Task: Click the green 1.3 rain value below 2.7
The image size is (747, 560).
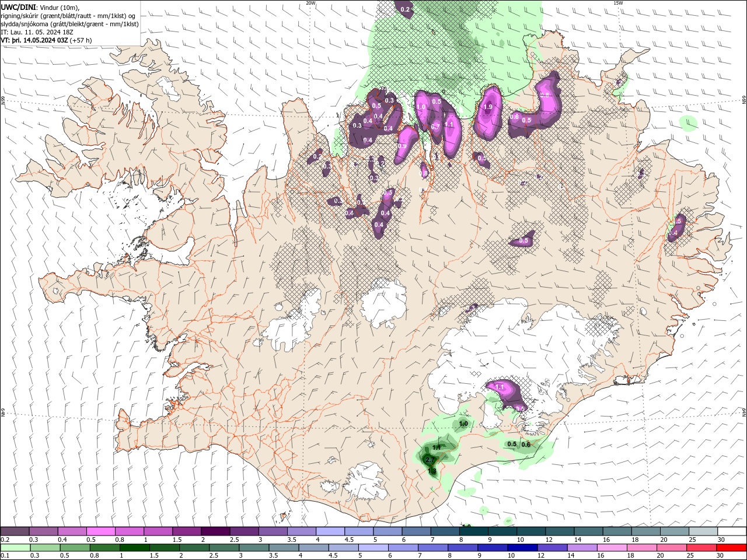Action: pyautogui.click(x=432, y=471)
